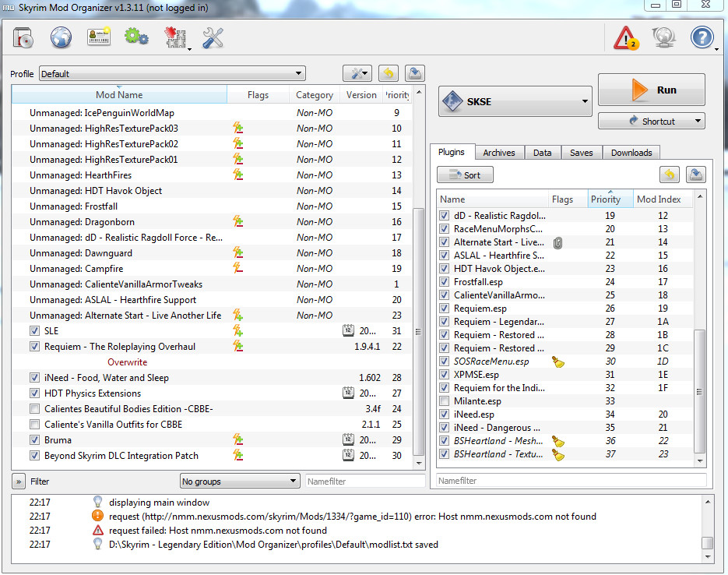This screenshot has height=575, width=728.
Task: Click the conflict flag icon for Dragonborn
Action: point(238,221)
